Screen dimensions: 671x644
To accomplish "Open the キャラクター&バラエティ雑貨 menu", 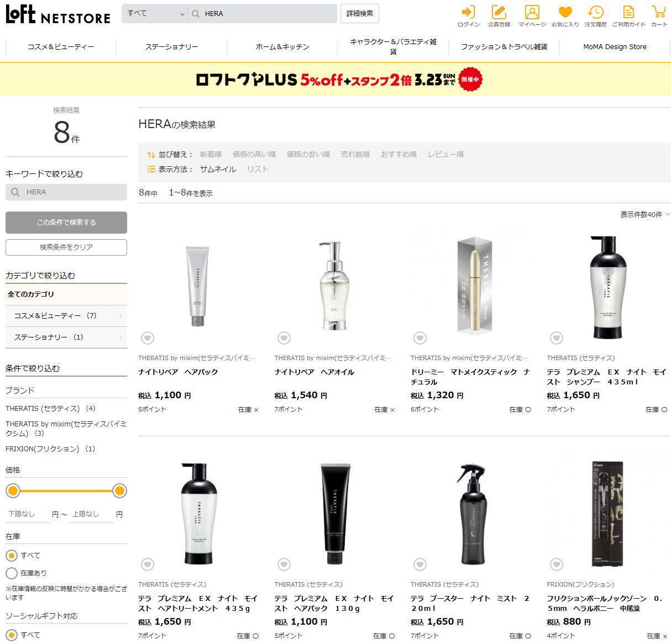I will (393, 47).
